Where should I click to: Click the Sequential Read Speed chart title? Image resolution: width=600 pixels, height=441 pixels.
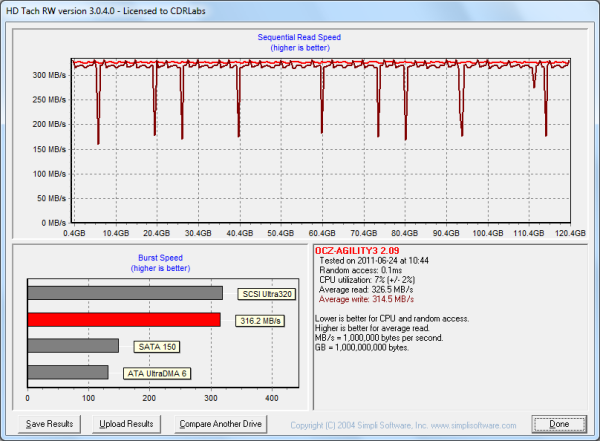[301, 38]
